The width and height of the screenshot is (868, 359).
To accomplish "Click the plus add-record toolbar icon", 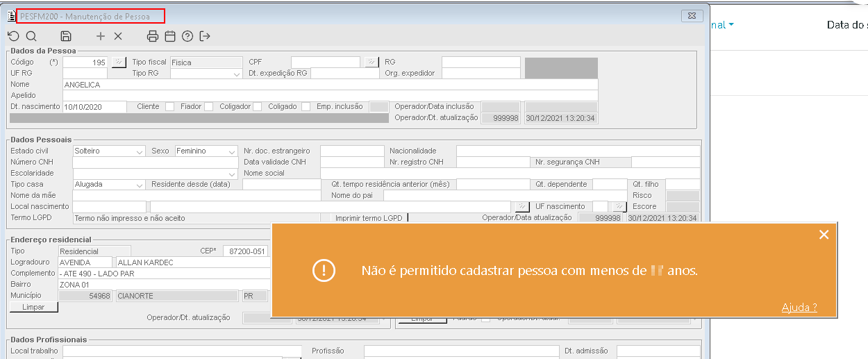I will (101, 36).
